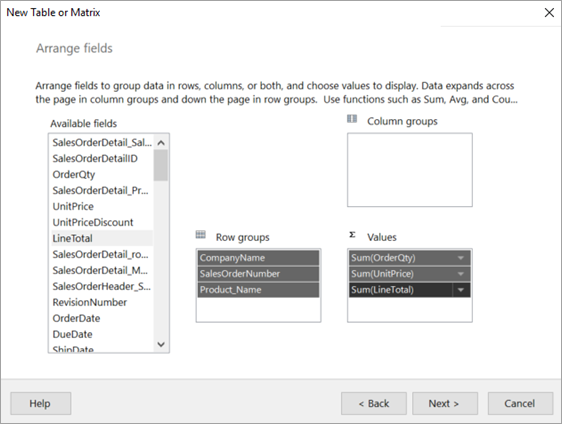Screen dimensions: 562x424
Task: Open the Sum(LineTotal) aggregate dropdown
Action: click(x=461, y=290)
